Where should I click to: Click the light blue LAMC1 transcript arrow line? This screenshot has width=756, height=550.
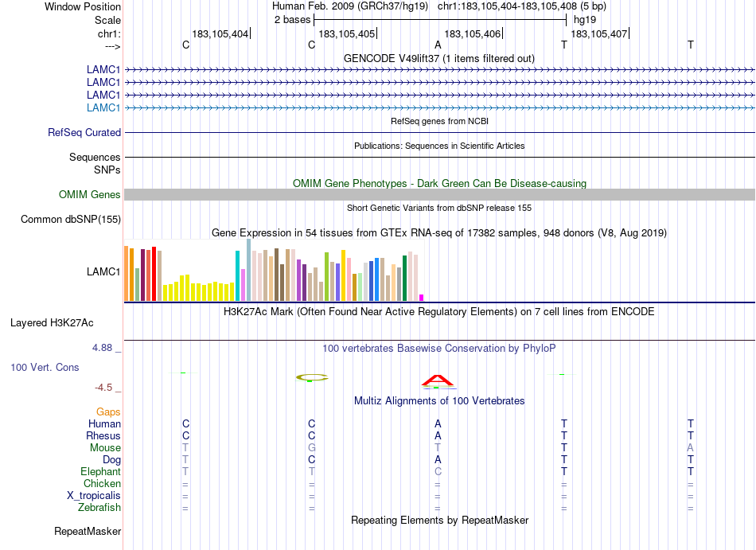pos(439,107)
